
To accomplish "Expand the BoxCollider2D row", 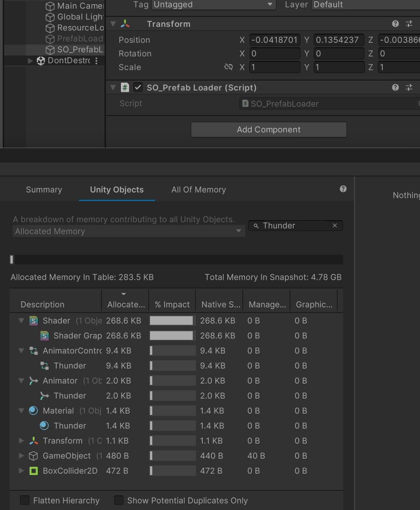I will pyautogui.click(x=21, y=471).
